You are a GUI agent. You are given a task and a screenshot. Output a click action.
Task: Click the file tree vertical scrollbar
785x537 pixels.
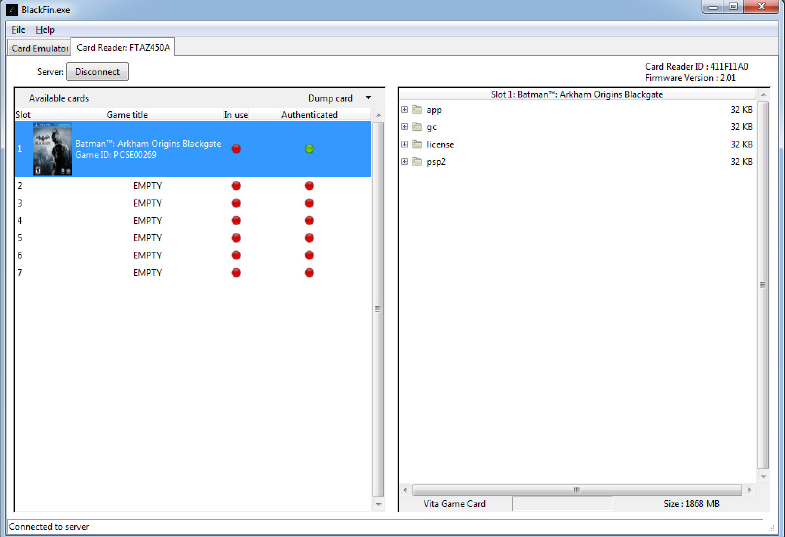(763, 285)
